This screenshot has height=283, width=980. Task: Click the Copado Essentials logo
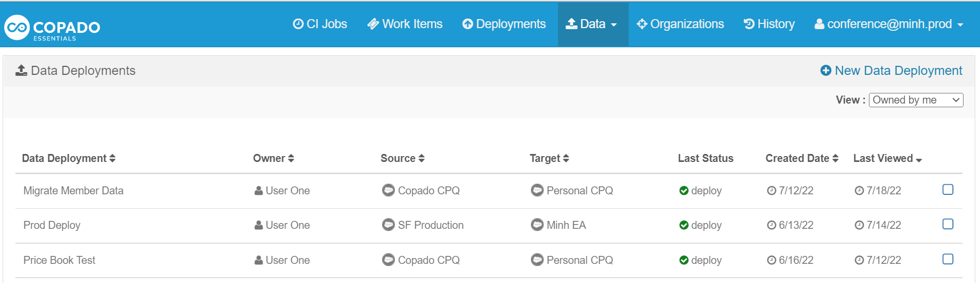click(x=52, y=28)
